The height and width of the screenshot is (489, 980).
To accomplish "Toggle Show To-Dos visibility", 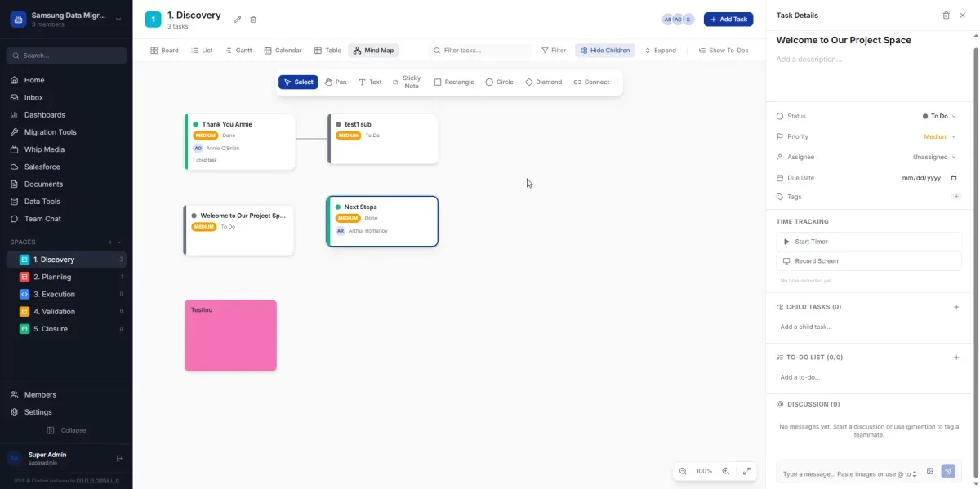I will [723, 51].
